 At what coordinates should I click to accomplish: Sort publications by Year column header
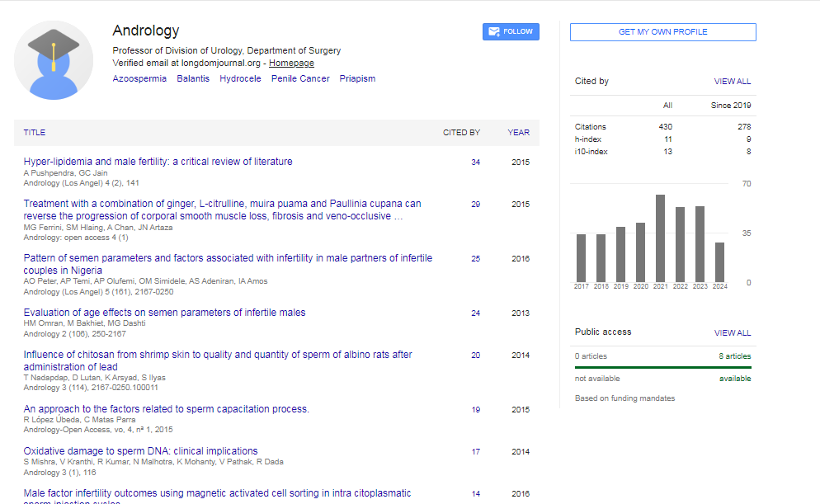pos(518,132)
